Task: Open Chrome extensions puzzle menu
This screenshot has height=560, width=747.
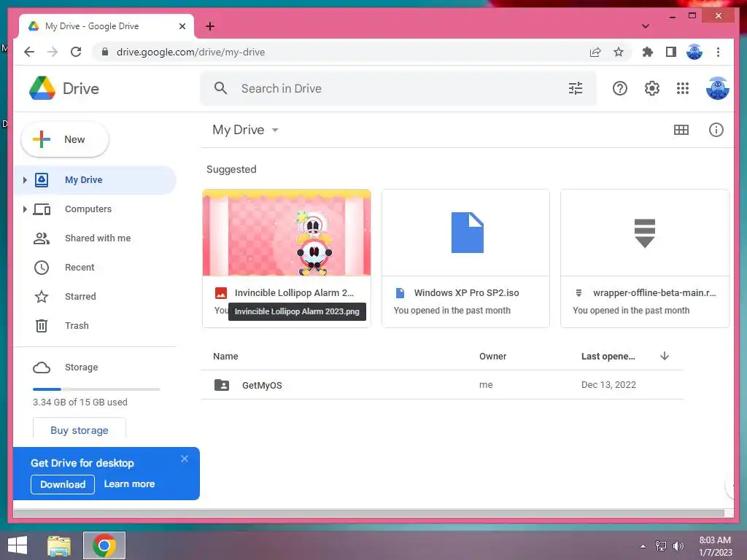Action: 648,52
